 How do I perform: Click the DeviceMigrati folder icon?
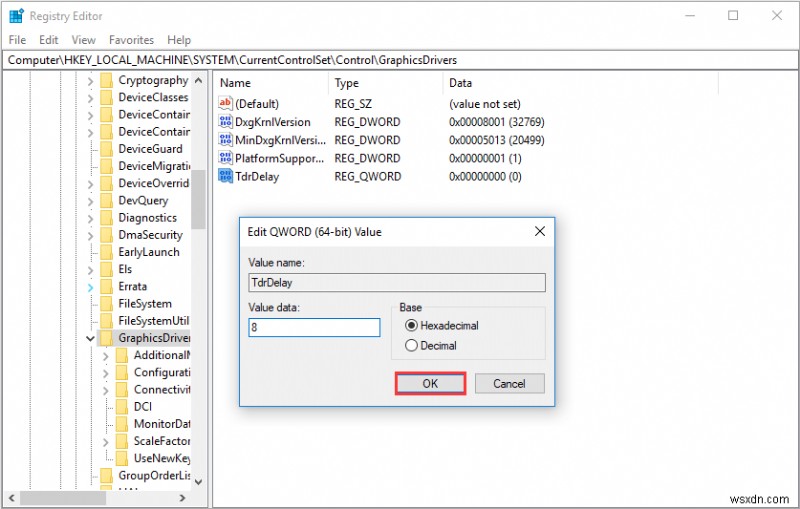pyautogui.click(x=106, y=166)
